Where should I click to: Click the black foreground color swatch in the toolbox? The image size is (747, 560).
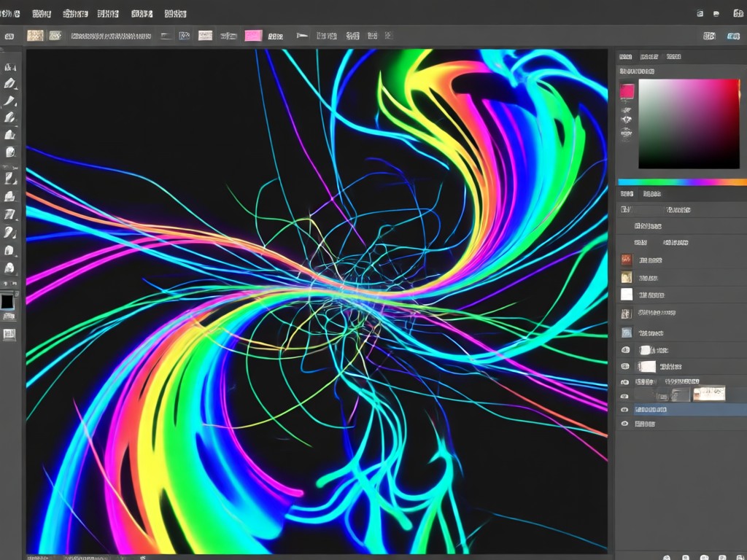tap(7, 301)
